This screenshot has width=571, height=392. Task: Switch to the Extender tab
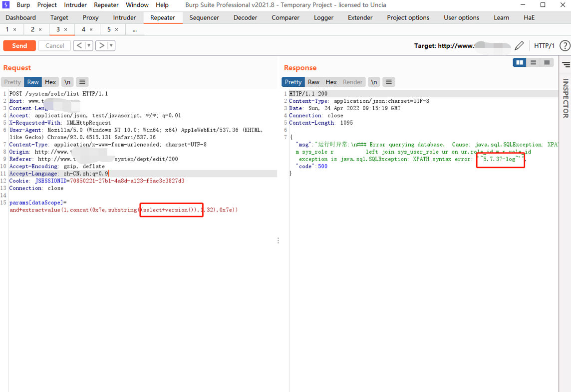coord(360,17)
